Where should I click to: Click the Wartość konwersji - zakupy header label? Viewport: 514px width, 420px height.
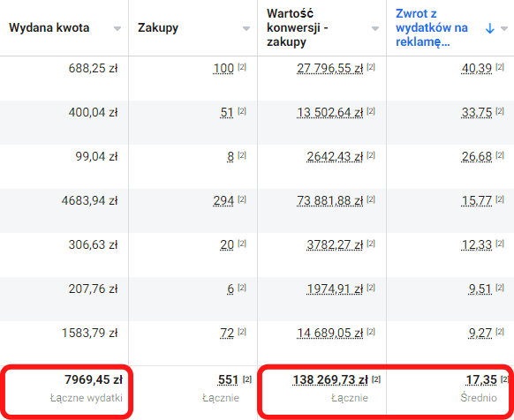point(297,28)
